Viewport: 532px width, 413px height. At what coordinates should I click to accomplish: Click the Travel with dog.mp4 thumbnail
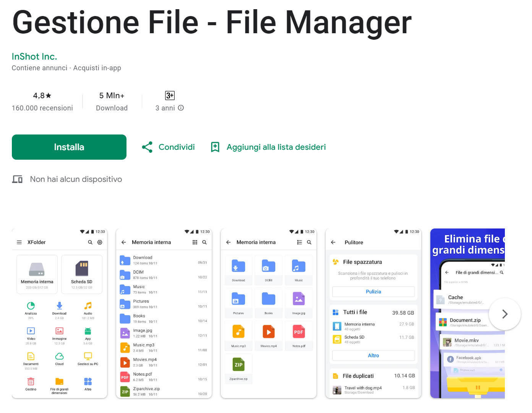coord(337,389)
